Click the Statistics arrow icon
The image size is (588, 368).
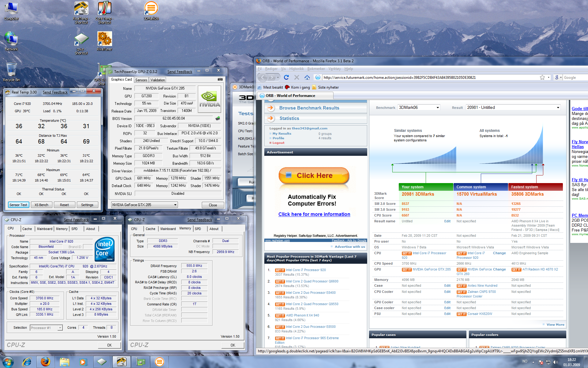pyautogui.click(x=271, y=118)
